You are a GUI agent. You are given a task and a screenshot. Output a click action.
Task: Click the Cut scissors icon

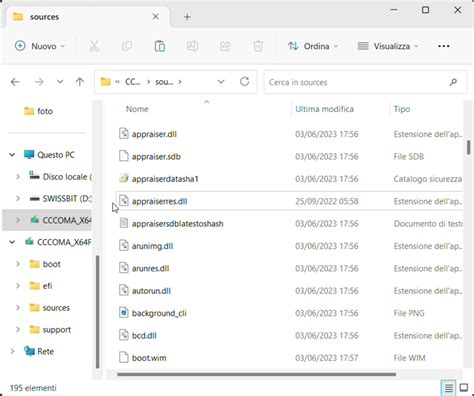pyautogui.click(x=94, y=46)
